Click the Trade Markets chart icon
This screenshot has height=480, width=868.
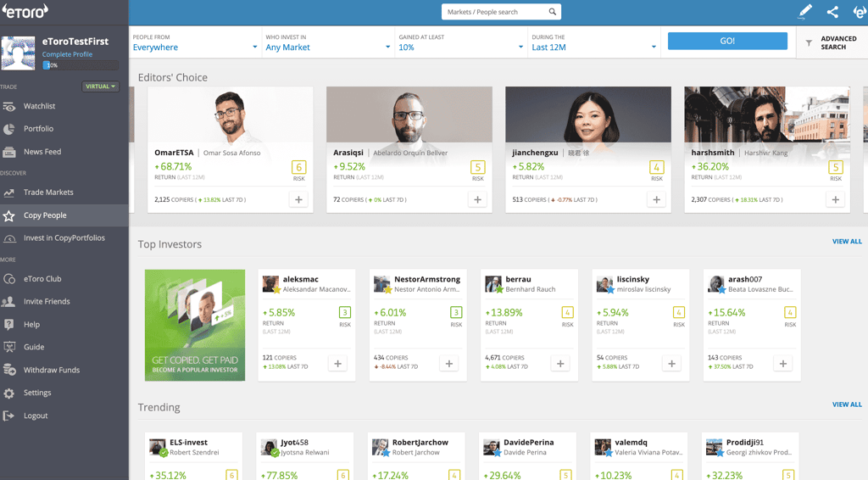click(x=8, y=193)
